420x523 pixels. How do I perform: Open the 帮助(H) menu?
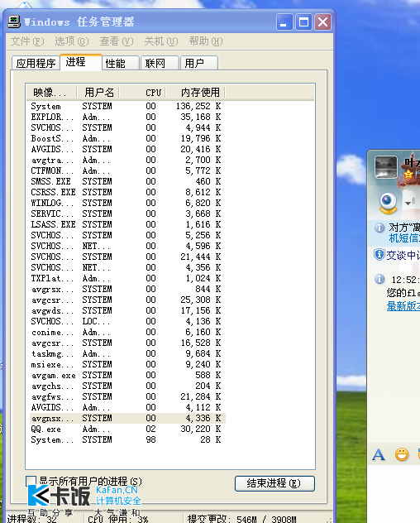click(206, 41)
